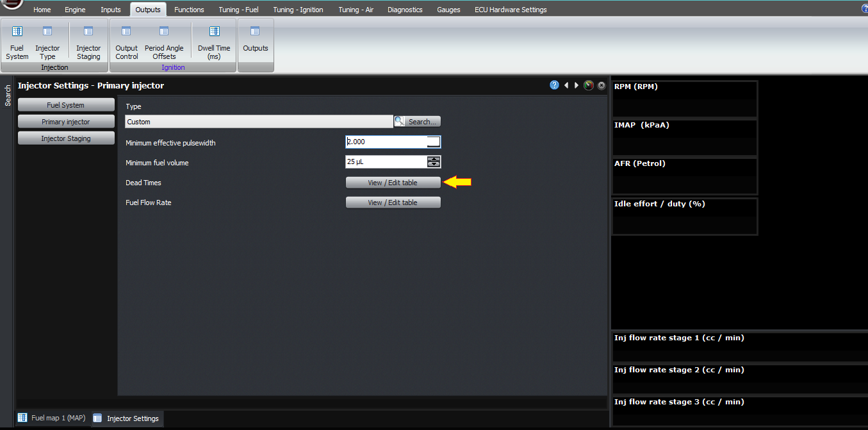
Task: Open the Injector Type ribbon icon
Action: (47, 42)
